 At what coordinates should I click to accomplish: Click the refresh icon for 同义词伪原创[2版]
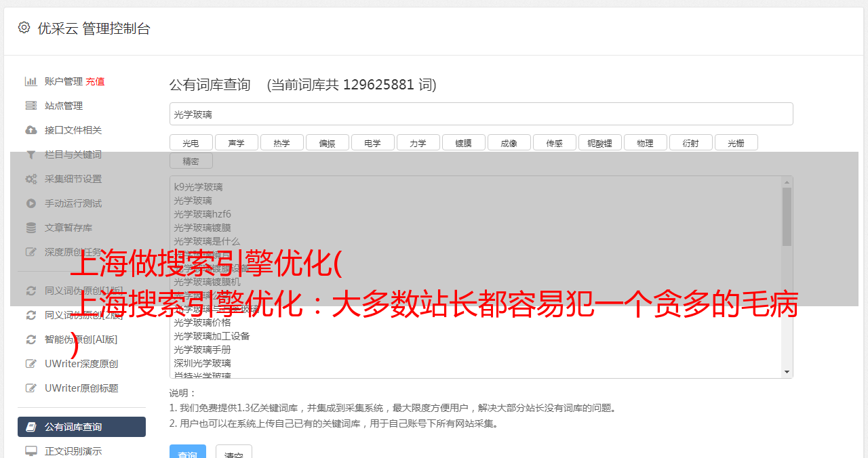click(x=31, y=315)
